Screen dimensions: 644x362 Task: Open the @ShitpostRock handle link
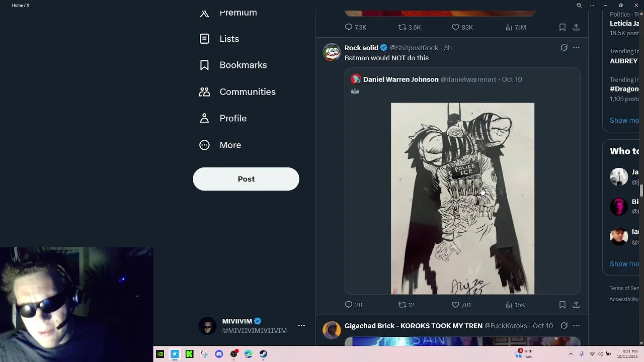click(x=414, y=48)
